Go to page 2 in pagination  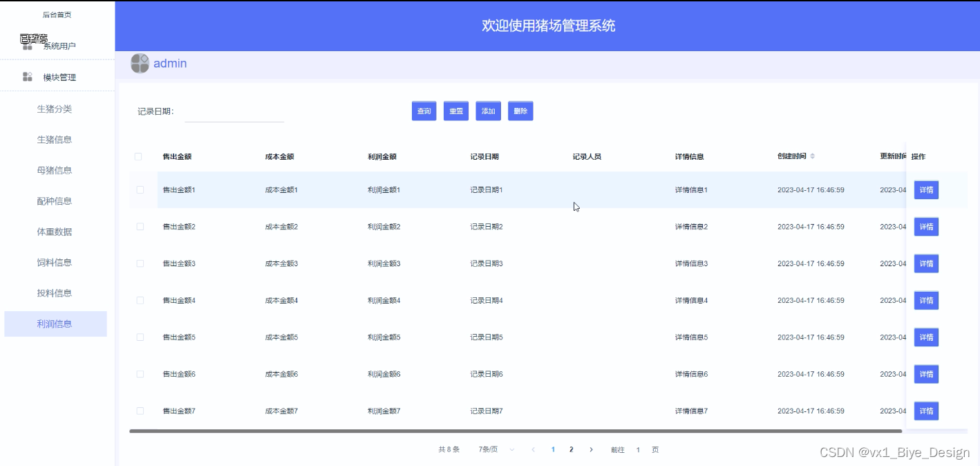tap(571, 449)
